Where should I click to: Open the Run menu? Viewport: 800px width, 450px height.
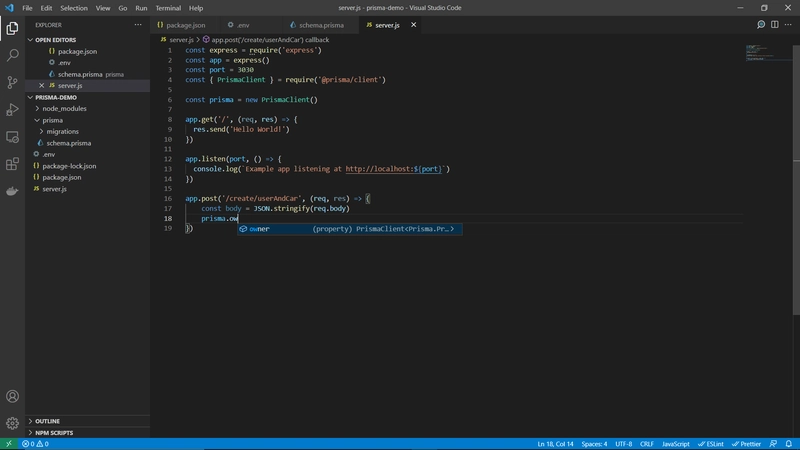[141, 8]
